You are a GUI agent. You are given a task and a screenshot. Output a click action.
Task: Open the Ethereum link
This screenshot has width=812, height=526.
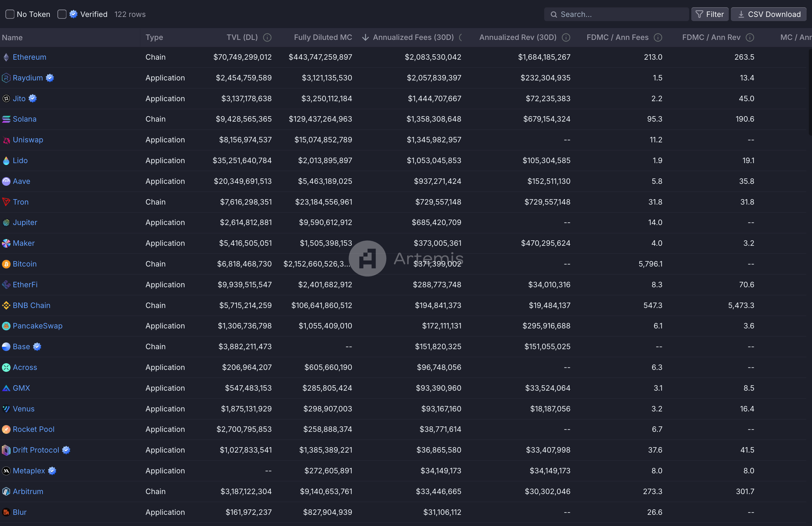click(29, 57)
